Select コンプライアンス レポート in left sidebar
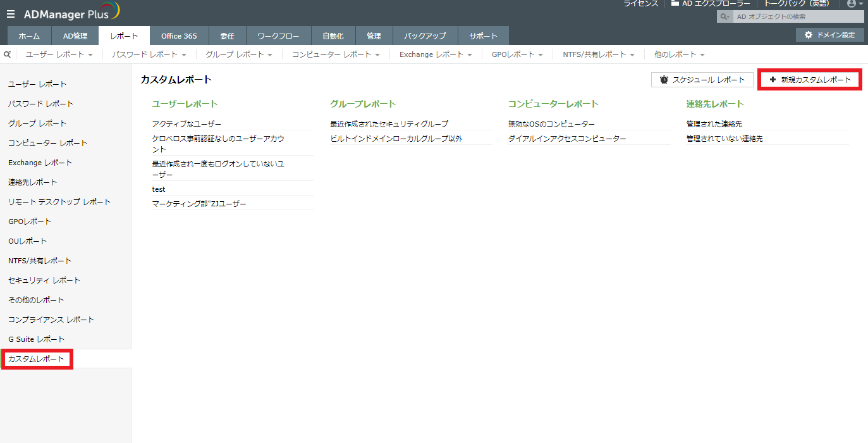Screen dimensions: 868x443 tap(51, 320)
